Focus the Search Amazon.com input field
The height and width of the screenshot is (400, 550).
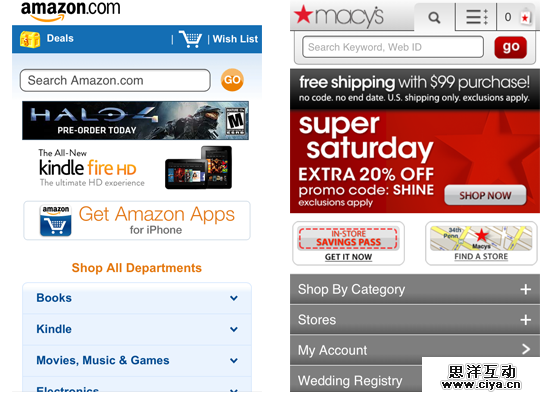115,80
